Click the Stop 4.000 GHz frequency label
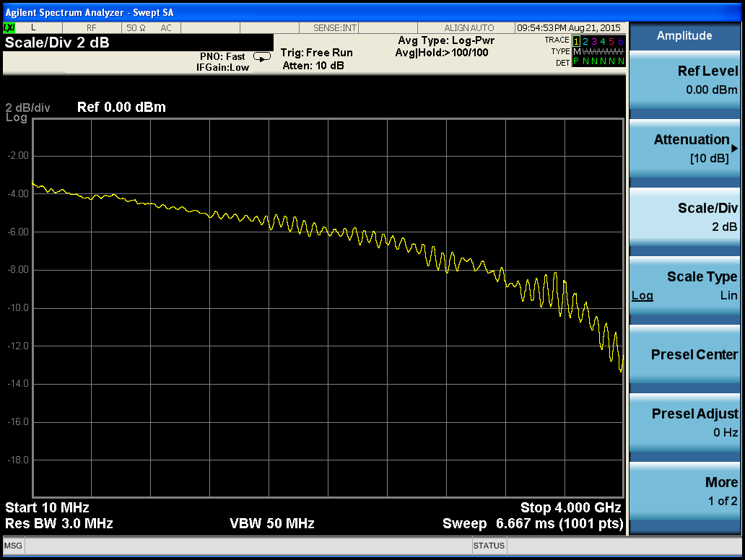This screenshot has width=745, height=560. (x=570, y=507)
